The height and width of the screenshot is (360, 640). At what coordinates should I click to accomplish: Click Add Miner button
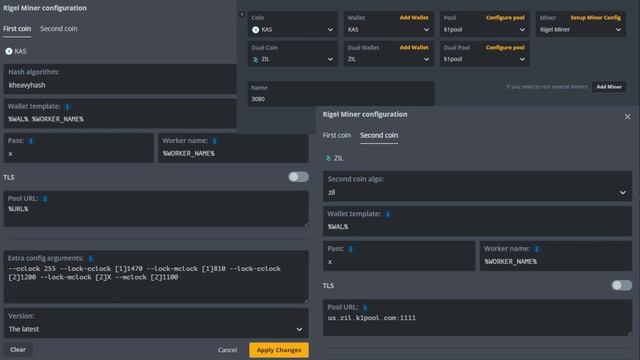(x=609, y=87)
